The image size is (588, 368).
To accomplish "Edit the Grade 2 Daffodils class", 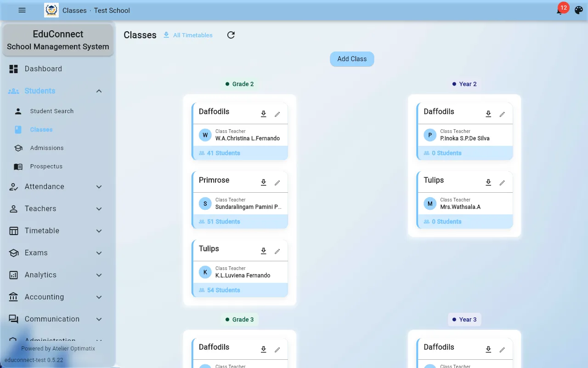I will pos(277,114).
